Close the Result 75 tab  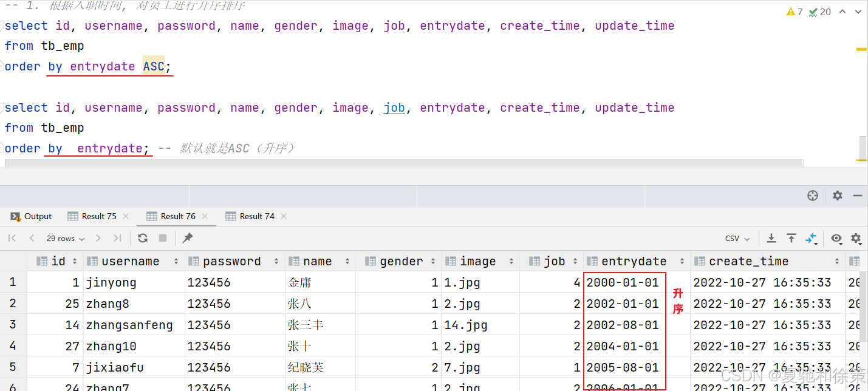pos(126,216)
